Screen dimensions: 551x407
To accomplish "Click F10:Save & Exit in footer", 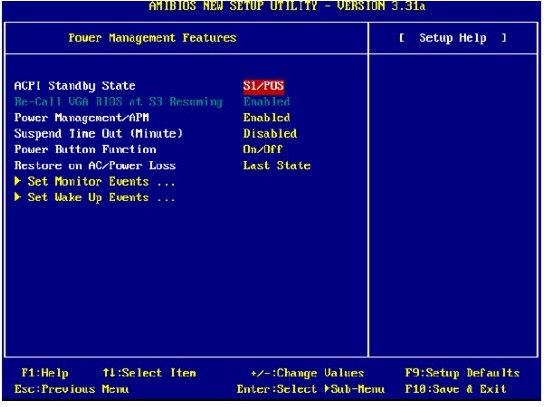I will pyautogui.click(x=456, y=389).
